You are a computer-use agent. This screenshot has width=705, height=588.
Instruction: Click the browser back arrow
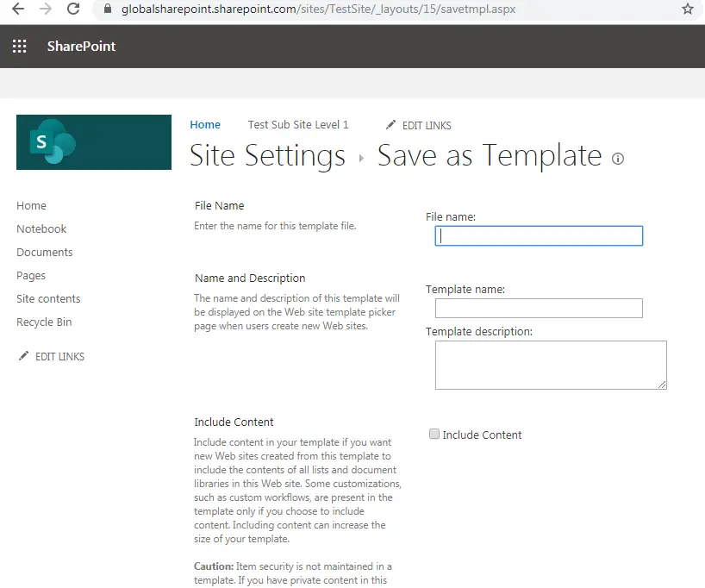pyautogui.click(x=19, y=9)
